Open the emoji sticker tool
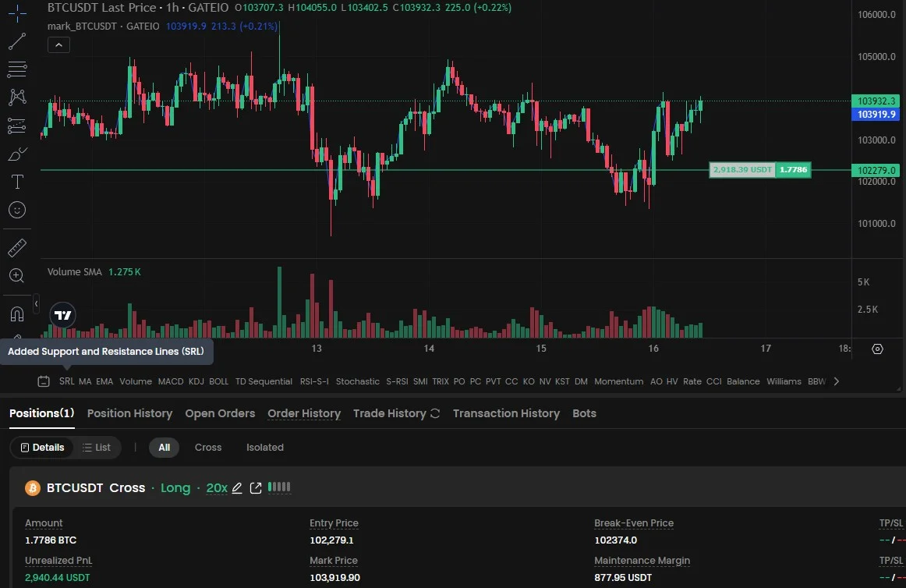 click(16, 210)
